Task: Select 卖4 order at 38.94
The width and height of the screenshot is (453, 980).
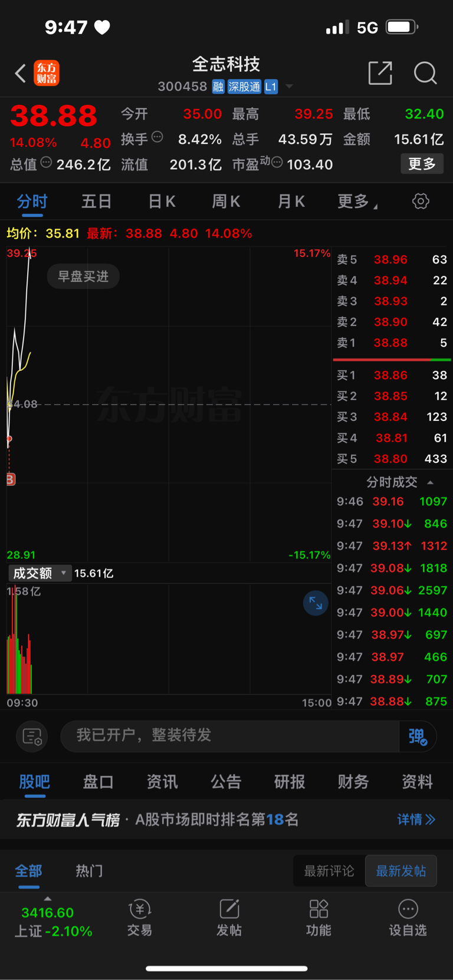Action: click(392, 281)
